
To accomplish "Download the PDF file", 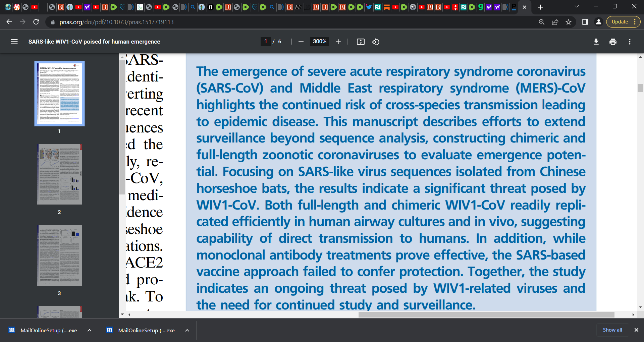I will [x=596, y=42].
